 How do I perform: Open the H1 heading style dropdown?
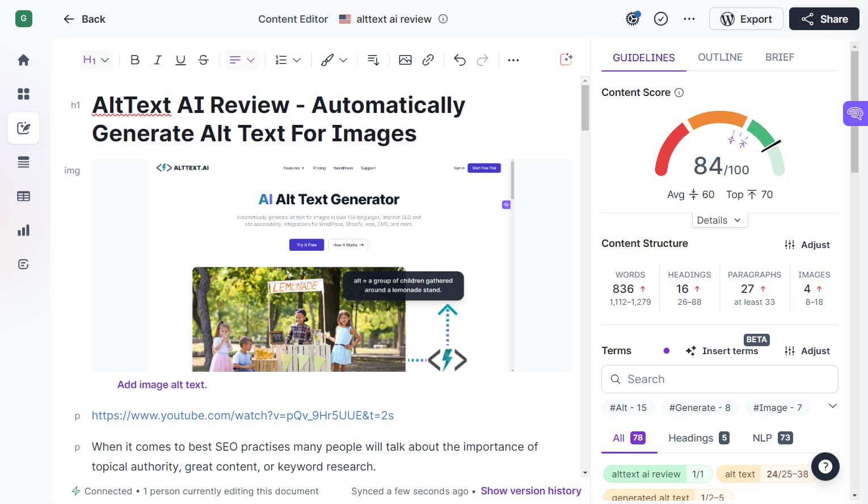[x=96, y=60]
